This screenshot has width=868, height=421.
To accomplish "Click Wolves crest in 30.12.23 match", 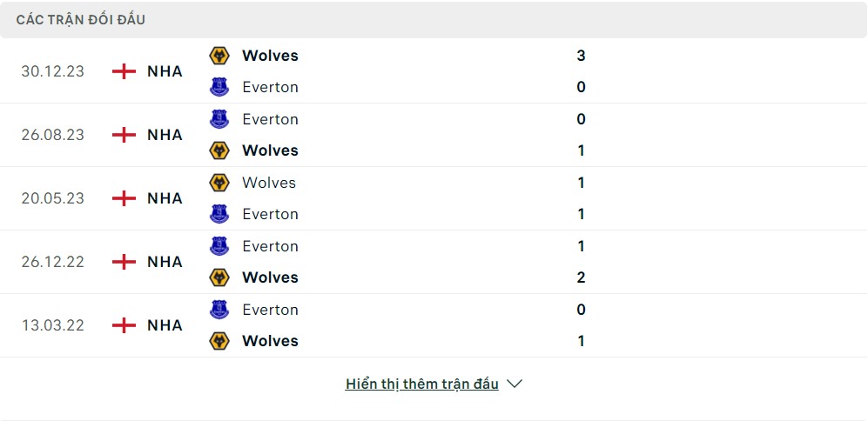I will [x=219, y=56].
